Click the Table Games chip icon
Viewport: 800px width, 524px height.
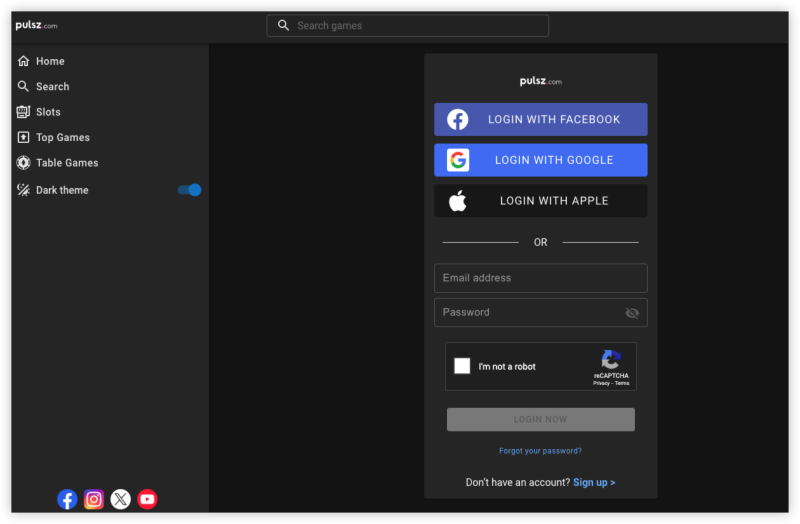click(x=23, y=163)
